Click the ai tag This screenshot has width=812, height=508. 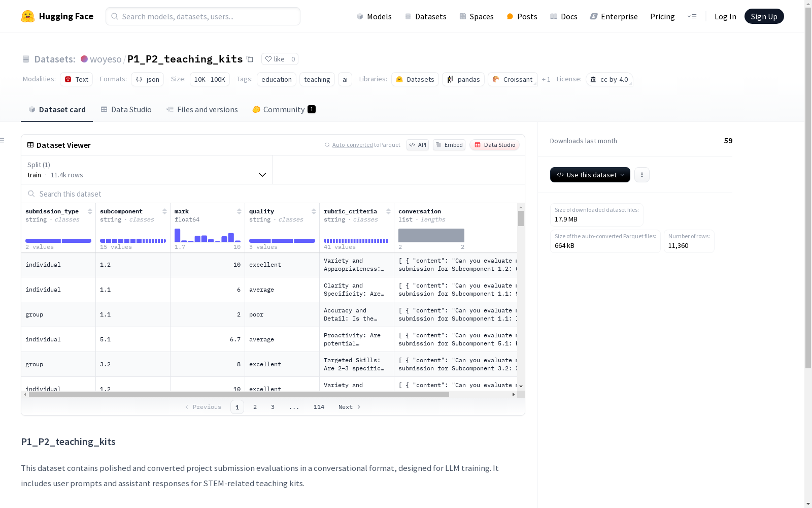(345, 79)
